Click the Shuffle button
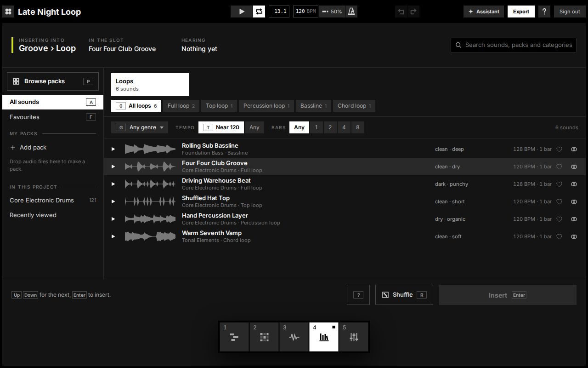This screenshot has height=368, width=588. click(404, 295)
